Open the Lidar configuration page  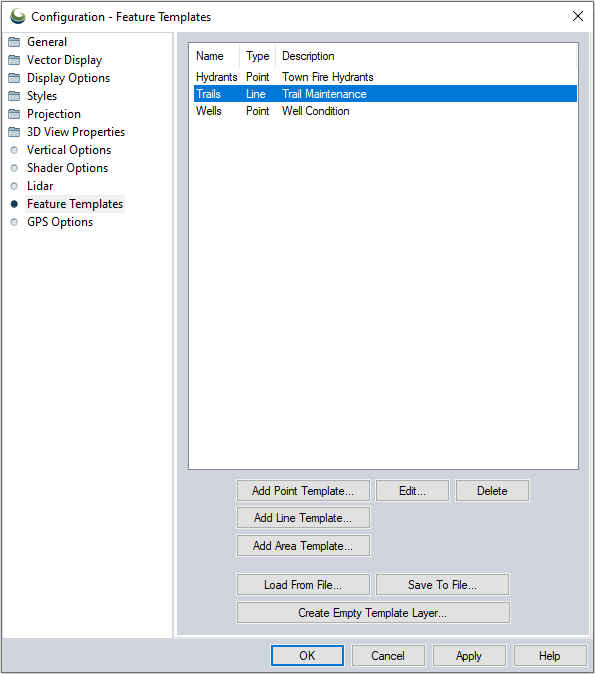tap(40, 186)
